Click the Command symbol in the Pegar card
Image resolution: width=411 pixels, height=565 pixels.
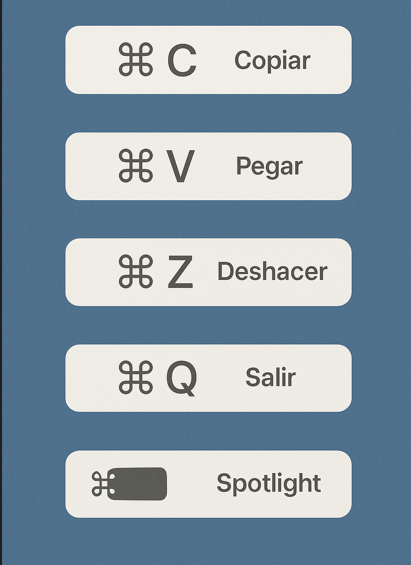(136, 165)
